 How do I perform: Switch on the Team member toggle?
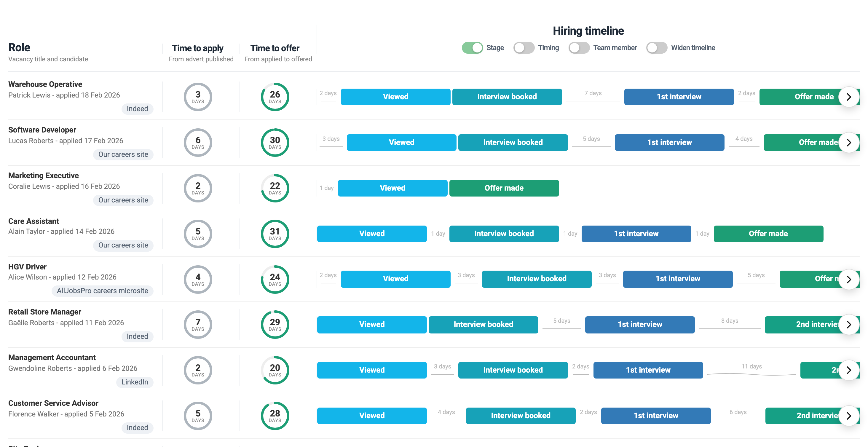click(579, 48)
